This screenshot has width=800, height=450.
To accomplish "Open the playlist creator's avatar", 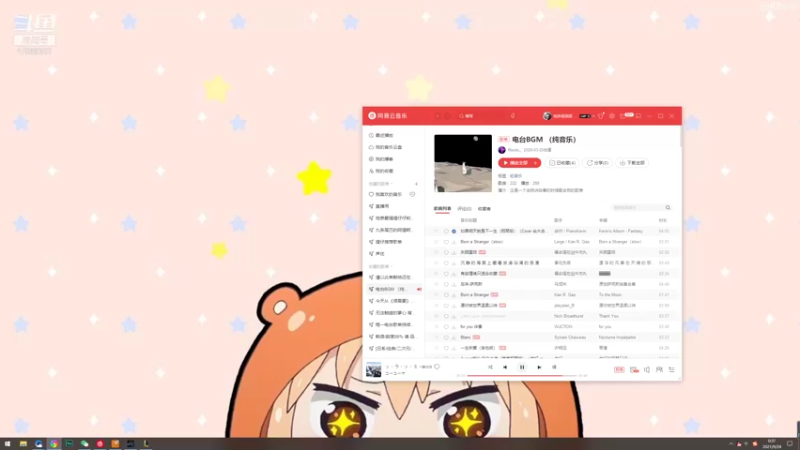I will 502,150.
